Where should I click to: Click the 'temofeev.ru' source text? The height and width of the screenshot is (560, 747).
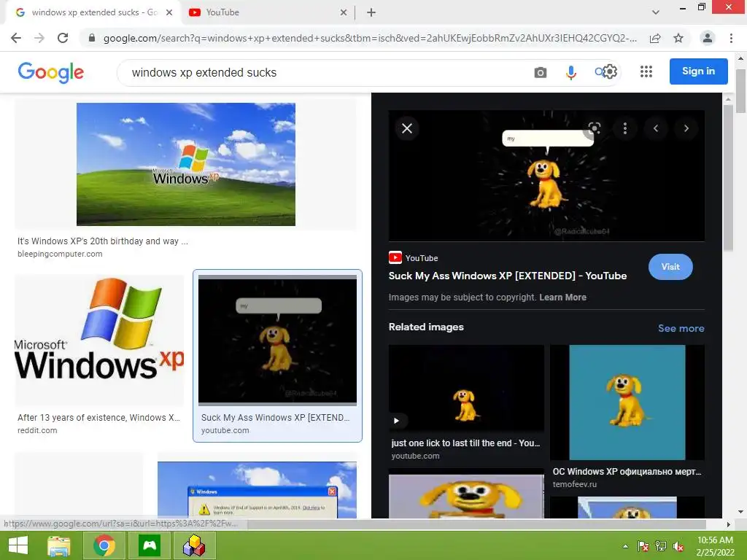pyautogui.click(x=575, y=484)
